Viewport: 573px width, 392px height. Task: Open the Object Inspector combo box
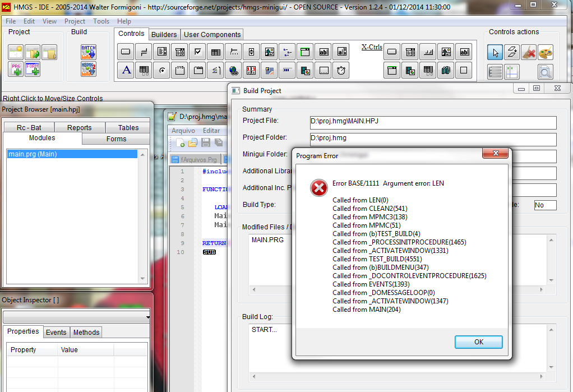pyautogui.click(x=76, y=317)
